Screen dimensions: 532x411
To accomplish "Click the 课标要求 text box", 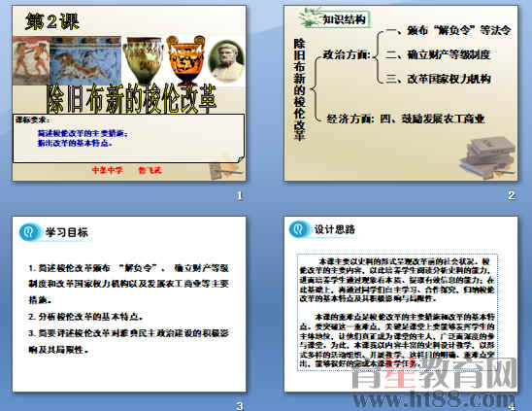I will (129, 138).
